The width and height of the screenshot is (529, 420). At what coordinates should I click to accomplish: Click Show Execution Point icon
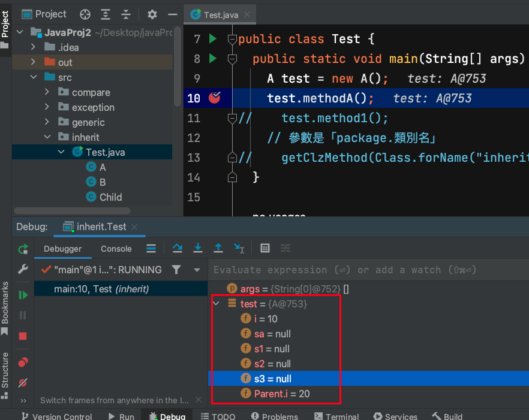[151, 249]
